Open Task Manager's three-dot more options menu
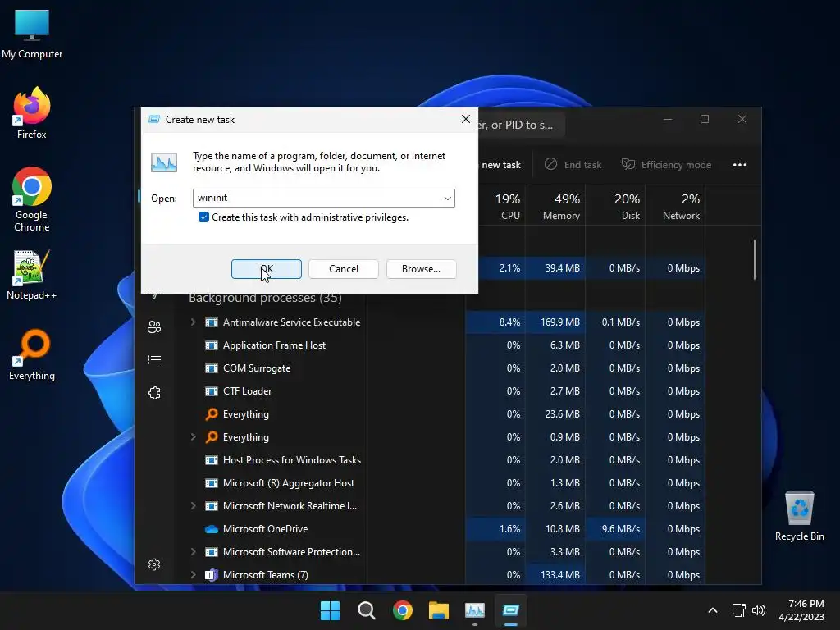The image size is (840, 630). tap(739, 164)
